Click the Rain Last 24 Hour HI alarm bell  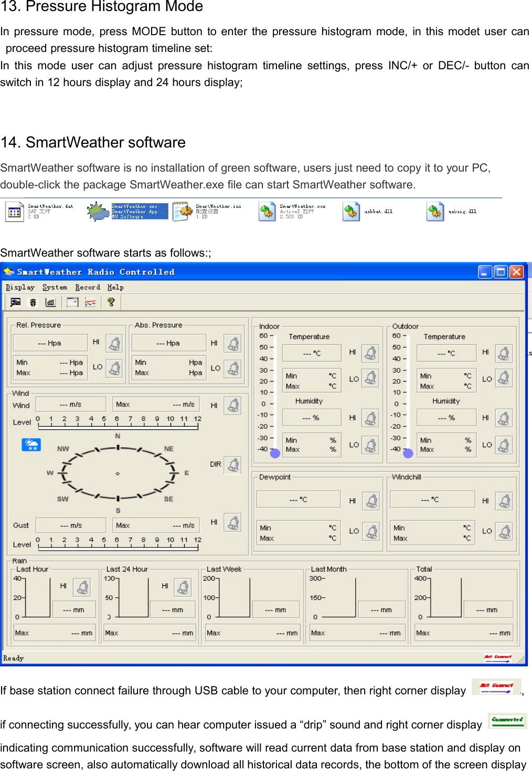183,587
